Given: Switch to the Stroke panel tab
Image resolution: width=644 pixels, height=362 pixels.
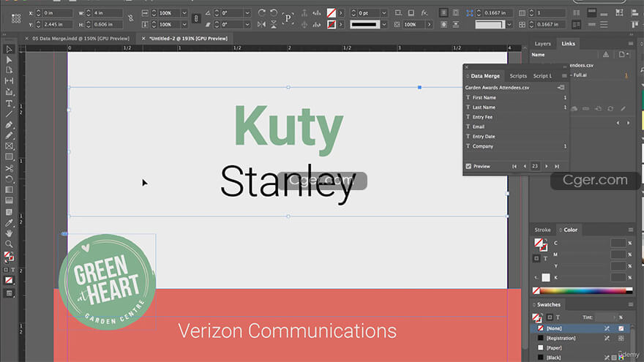Looking at the screenshot, I should tap(542, 230).
